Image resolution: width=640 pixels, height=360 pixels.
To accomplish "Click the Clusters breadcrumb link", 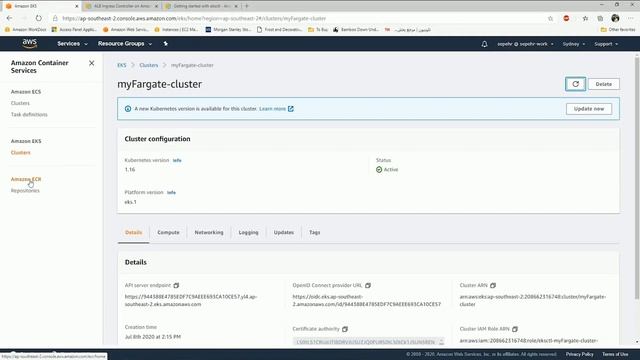I will click(149, 65).
